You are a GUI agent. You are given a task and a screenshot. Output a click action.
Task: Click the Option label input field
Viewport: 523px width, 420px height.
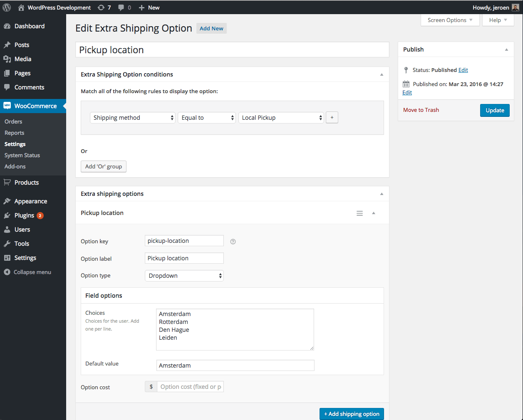click(x=184, y=258)
